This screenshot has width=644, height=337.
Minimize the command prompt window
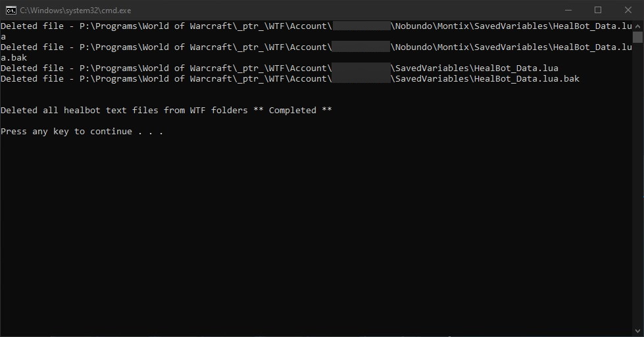coord(568,10)
